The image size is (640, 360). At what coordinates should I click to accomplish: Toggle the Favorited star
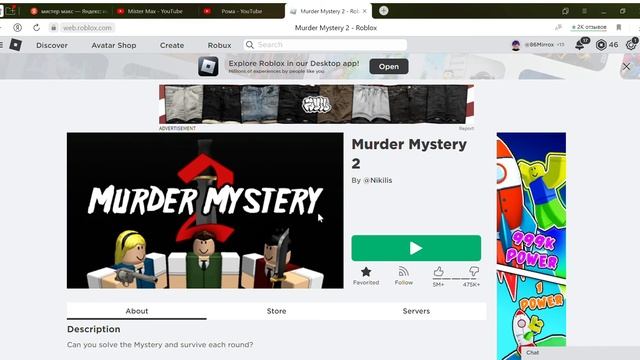point(366,276)
